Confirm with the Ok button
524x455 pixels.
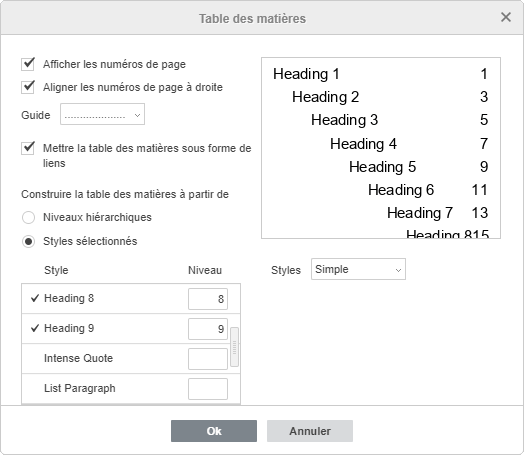[x=214, y=431]
